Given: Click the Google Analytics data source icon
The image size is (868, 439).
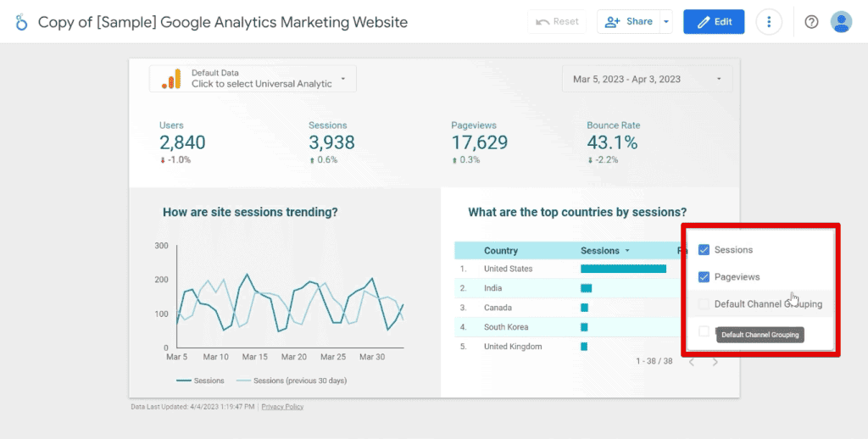Looking at the screenshot, I should point(171,79).
